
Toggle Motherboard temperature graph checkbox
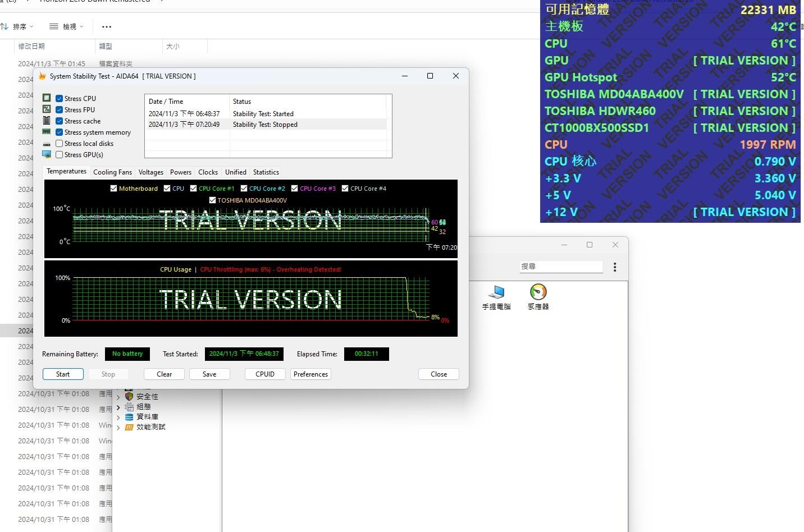114,189
